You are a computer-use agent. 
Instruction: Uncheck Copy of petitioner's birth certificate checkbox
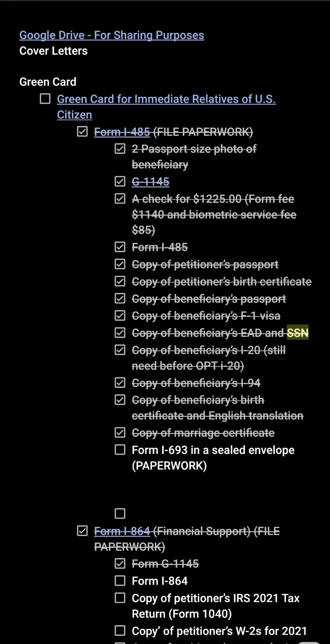click(x=120, y=281)
